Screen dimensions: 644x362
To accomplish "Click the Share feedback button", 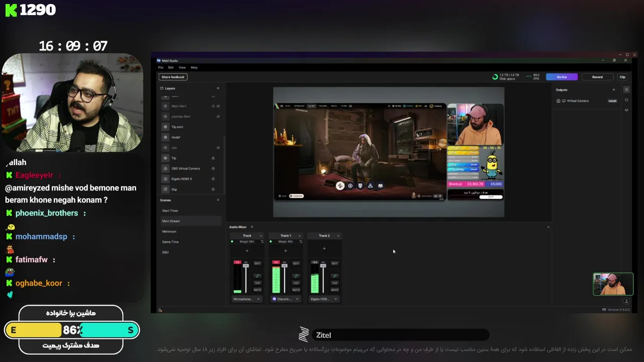I will point(173,77).
